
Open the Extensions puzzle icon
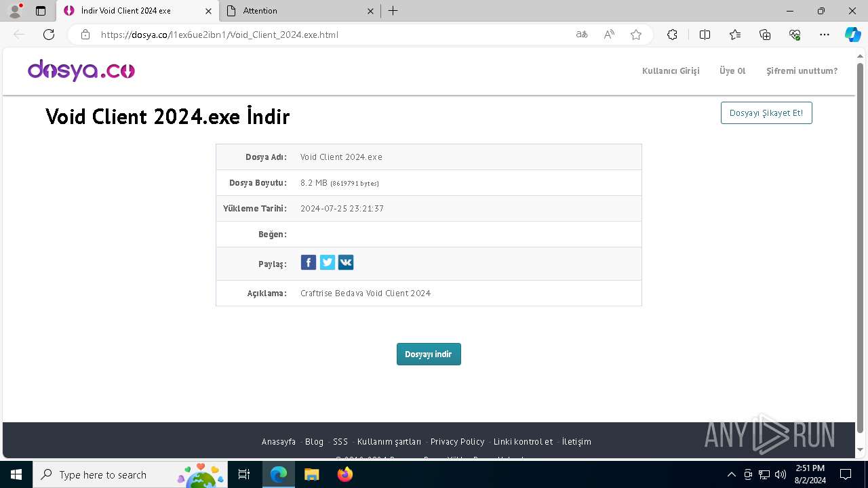click(x=672, y=35)
